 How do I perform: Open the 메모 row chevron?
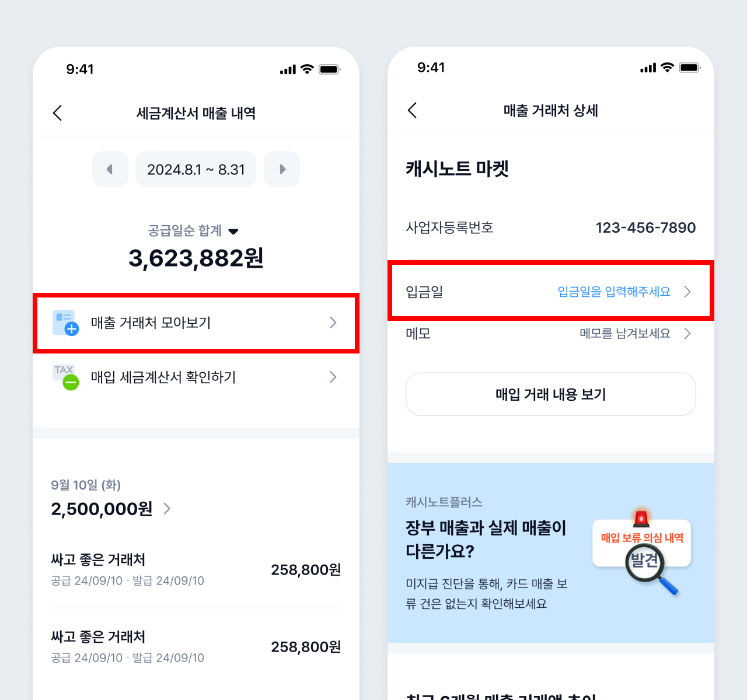click(687, 334)
